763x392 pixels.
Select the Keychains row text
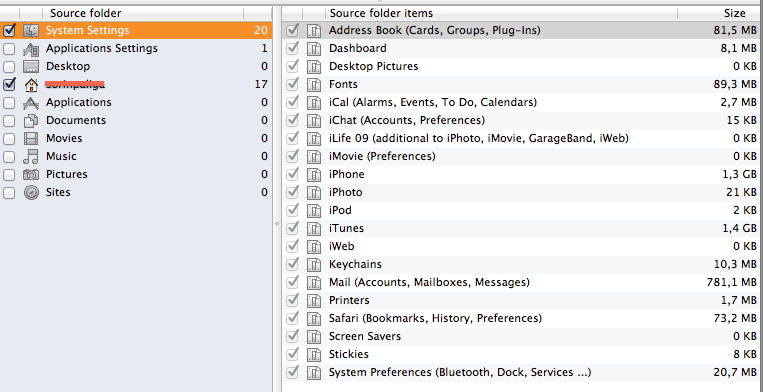(x=355, y=264)
